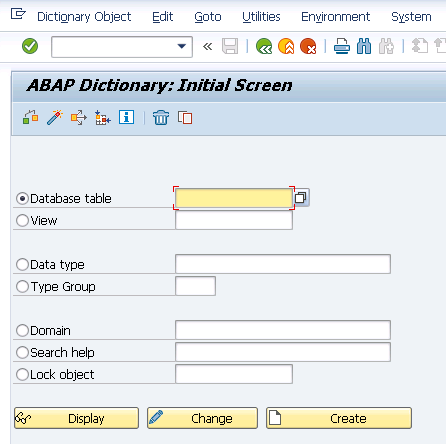
Task: Click the Activate magic wand icon
Action: [55, 117]
